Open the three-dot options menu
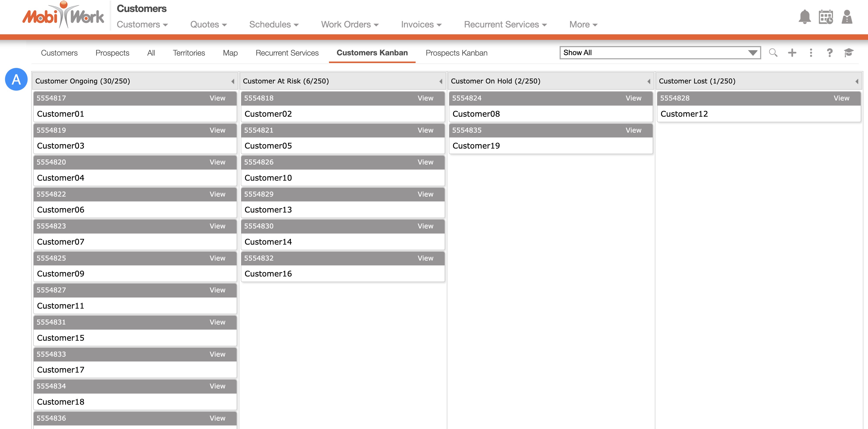868x429 pixels. point(811,52)
